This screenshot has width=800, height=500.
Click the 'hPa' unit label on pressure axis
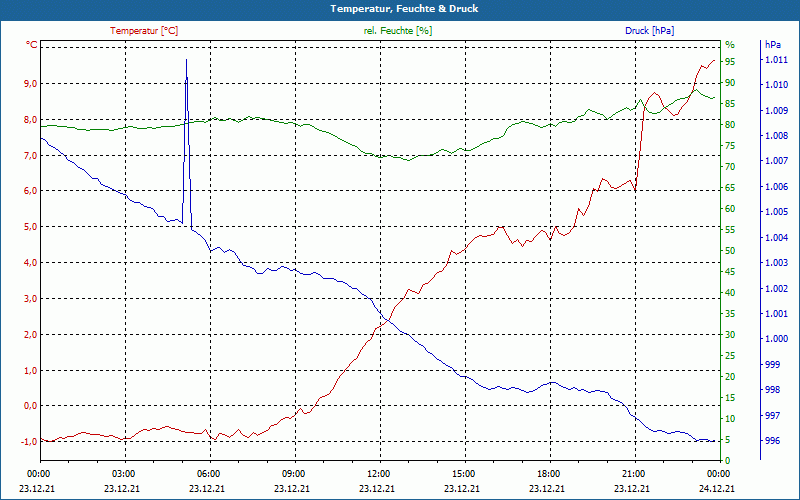[772, 45]
